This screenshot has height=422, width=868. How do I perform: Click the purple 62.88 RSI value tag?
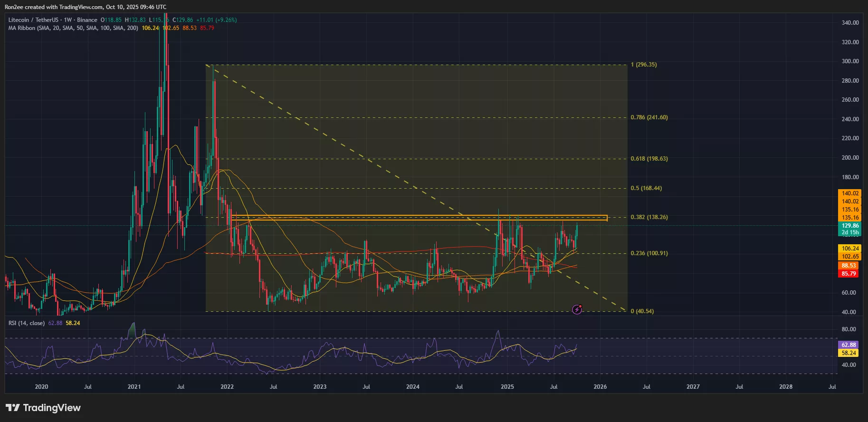click(x=849, y=345)
